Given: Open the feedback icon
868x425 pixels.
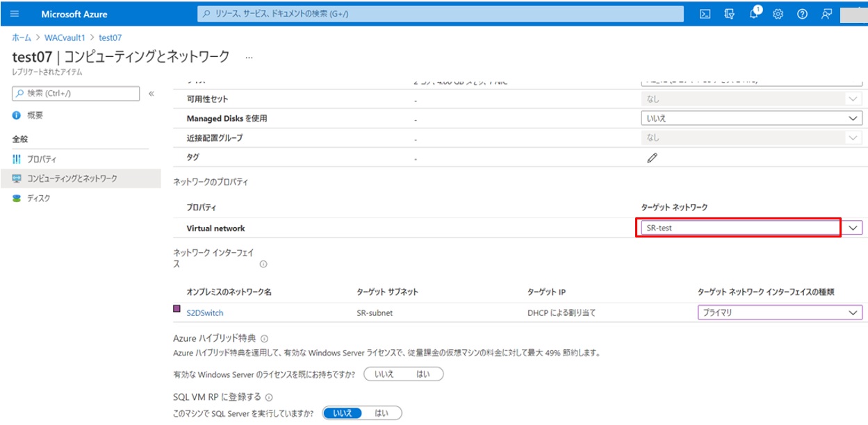Looking at the screenshot, I should 826,14.
